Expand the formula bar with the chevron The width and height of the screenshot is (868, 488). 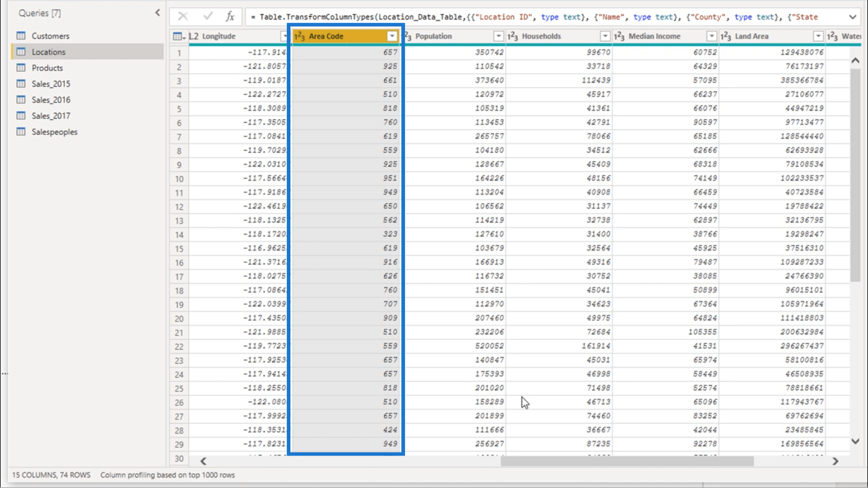(852, 17)
